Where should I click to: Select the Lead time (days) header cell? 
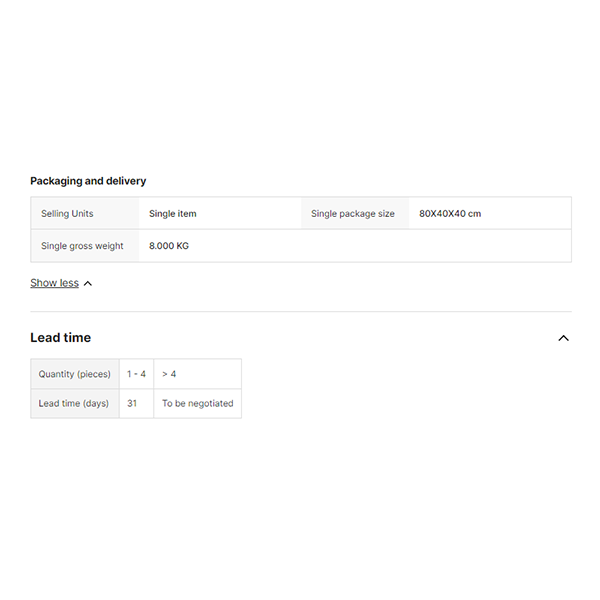(74, 404)
